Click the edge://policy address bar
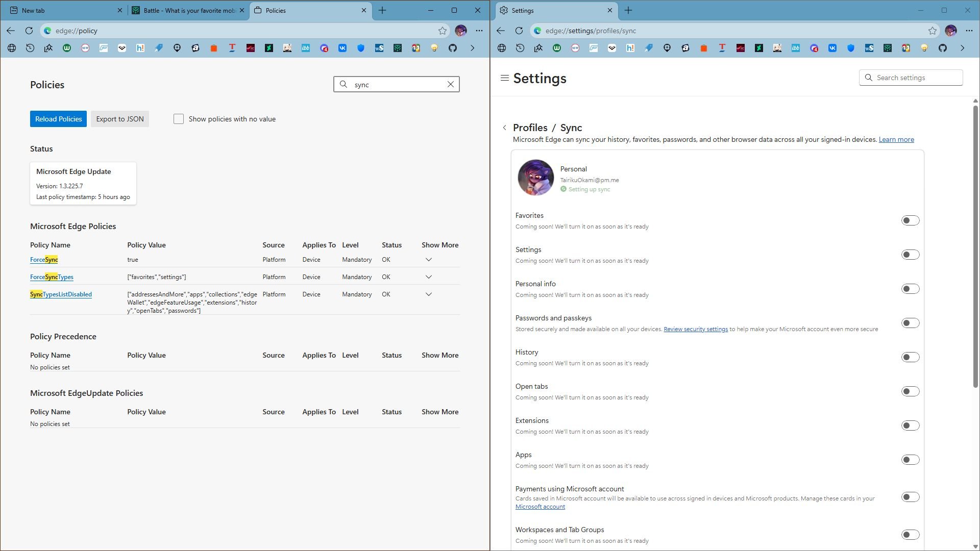 245,31
